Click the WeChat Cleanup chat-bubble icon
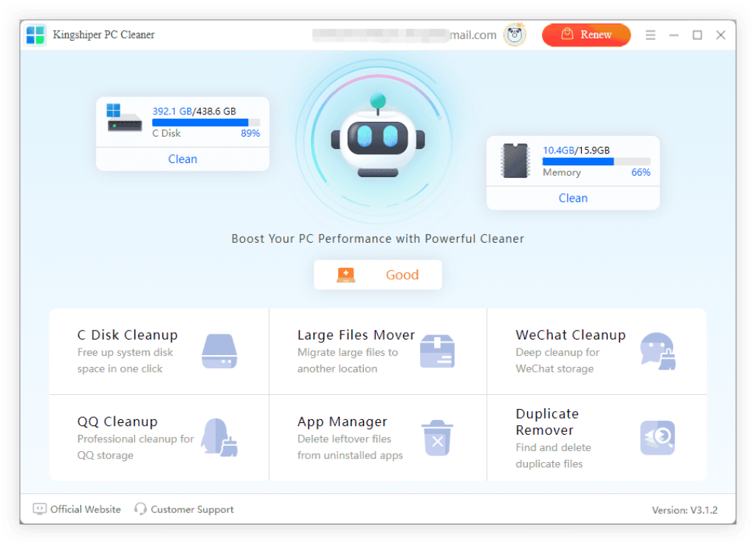Screen dimensions: 756x544 658,351
